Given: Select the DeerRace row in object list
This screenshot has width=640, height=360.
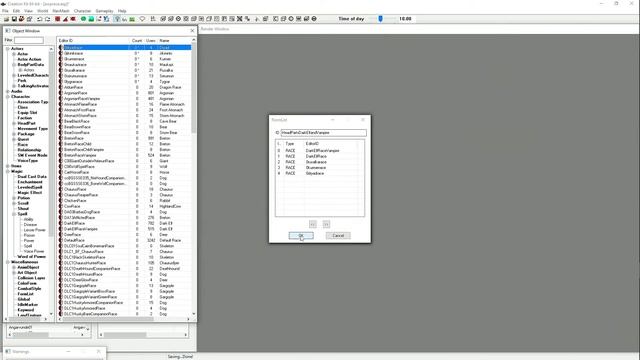Looking at the screenshot, I should coord(125,235).
